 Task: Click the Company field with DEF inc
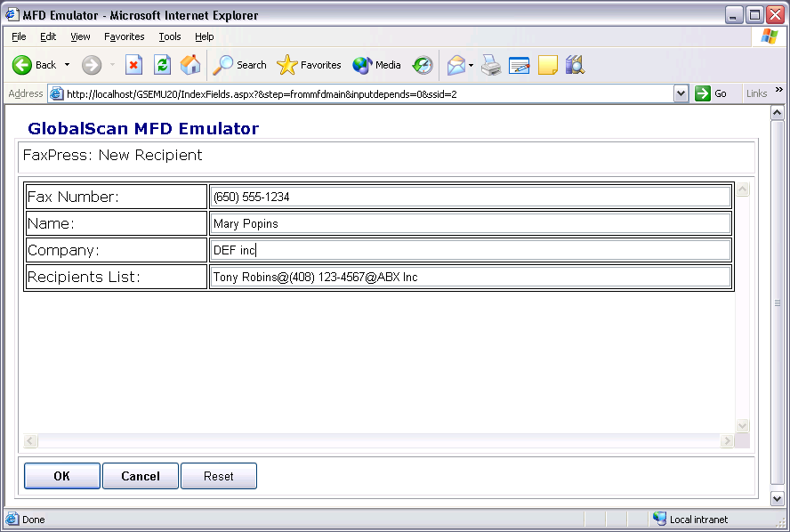[x=471, y=250]
